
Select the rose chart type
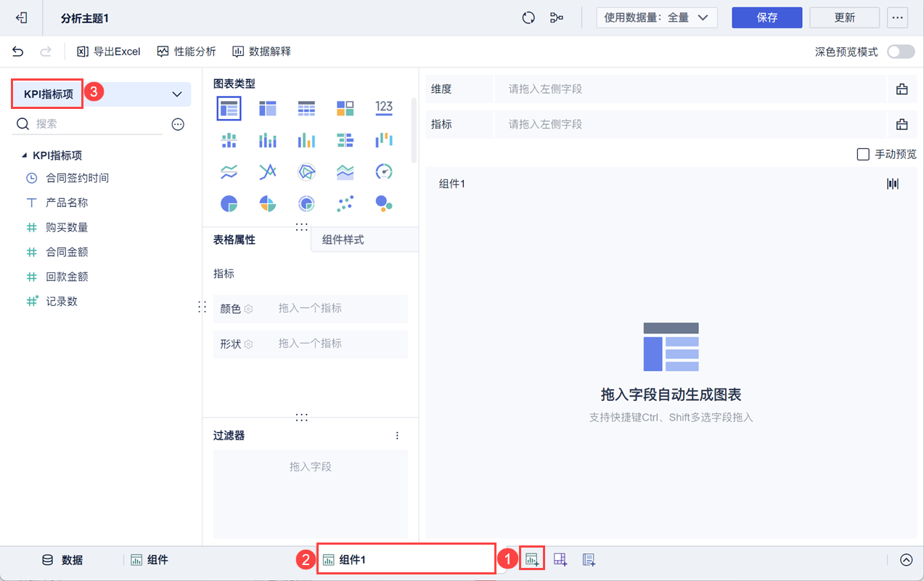tap(268, 203)
